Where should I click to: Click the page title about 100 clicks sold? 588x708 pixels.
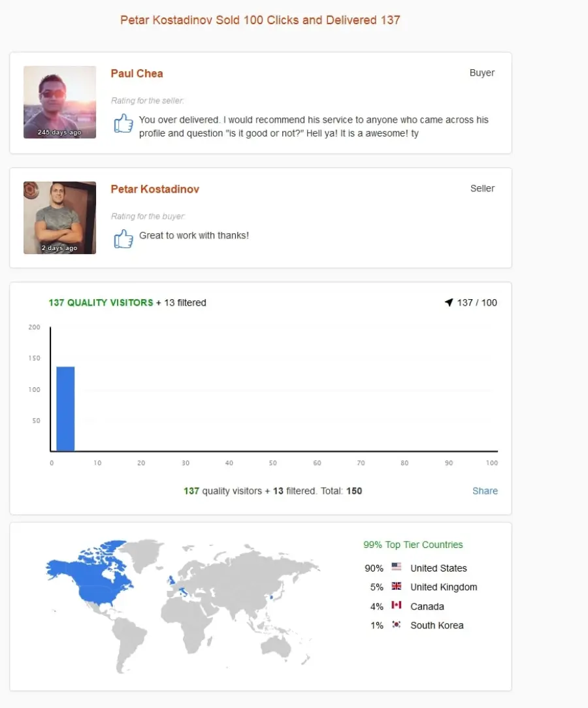coord(260,20)
